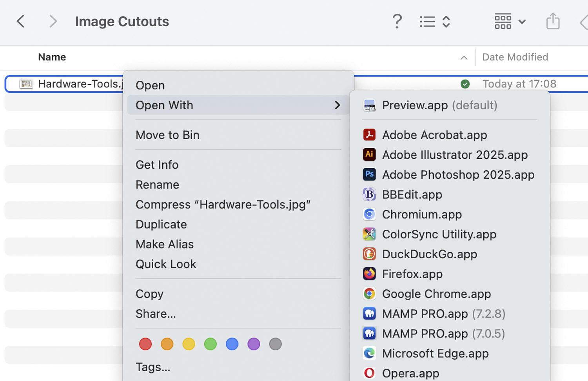Expand the grouping dropdown chevron
Viewport: 588px width, 381px height.
522,22
